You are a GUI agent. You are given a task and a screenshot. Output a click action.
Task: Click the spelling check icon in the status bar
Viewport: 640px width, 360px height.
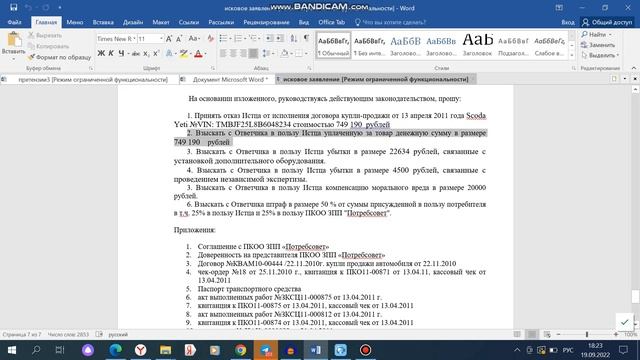click(x=99, y=334)
